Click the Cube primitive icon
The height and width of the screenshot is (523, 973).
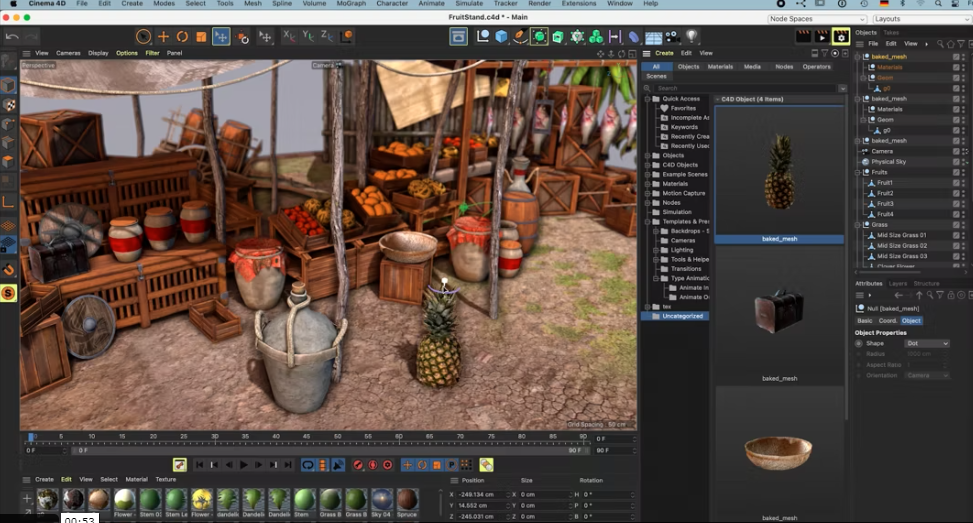pos(501,37)
